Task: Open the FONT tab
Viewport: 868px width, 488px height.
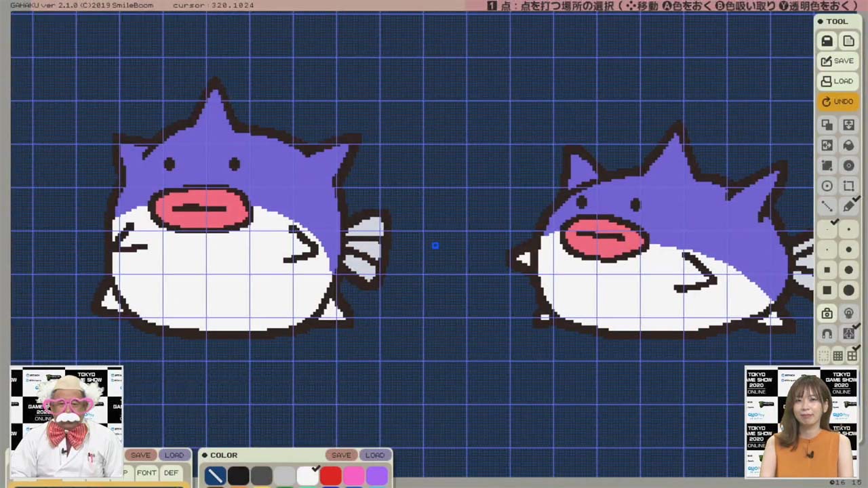Action: pyautogui.click(x=146, y=472)
